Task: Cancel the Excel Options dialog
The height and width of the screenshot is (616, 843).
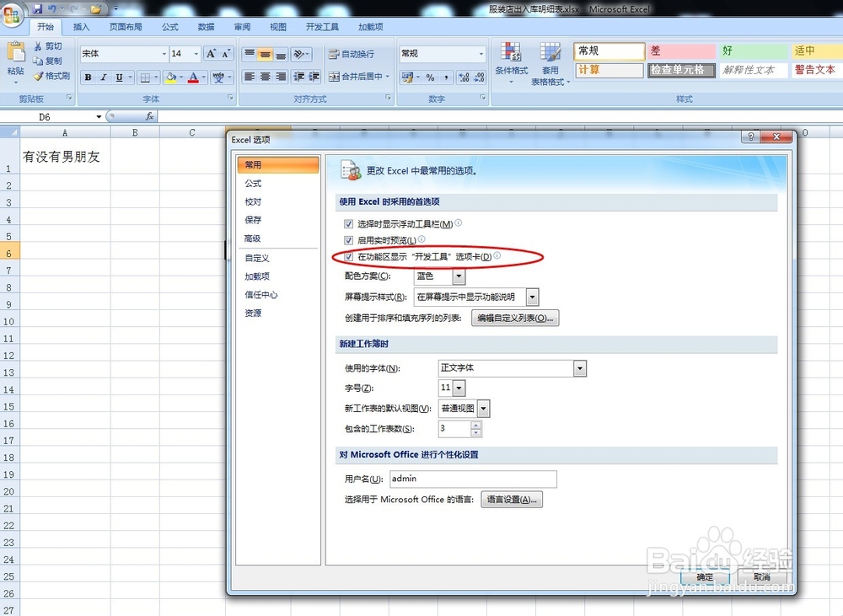Action: [762, 576]
